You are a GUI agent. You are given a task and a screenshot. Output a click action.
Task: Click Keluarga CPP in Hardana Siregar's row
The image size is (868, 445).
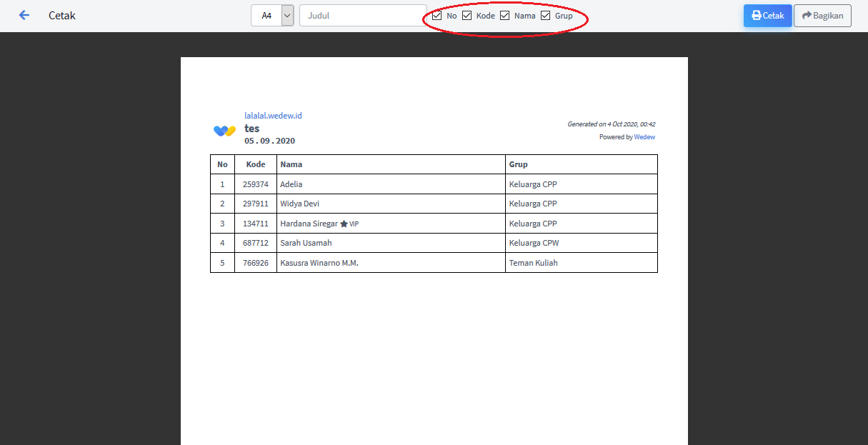533,224
